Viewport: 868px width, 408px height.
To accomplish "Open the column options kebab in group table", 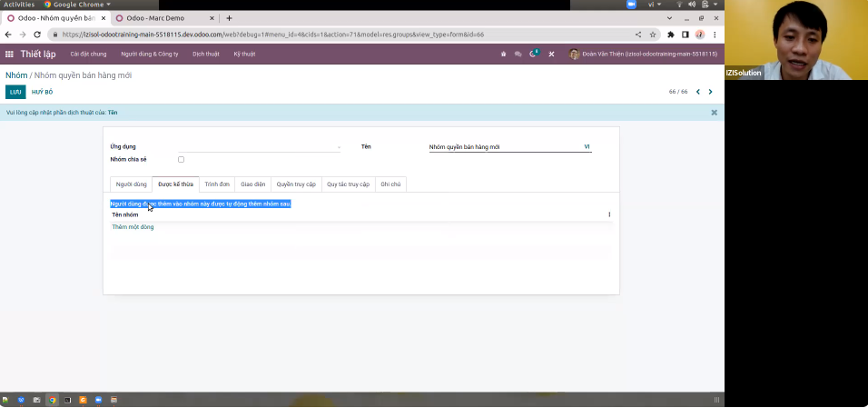I will 609,214.
